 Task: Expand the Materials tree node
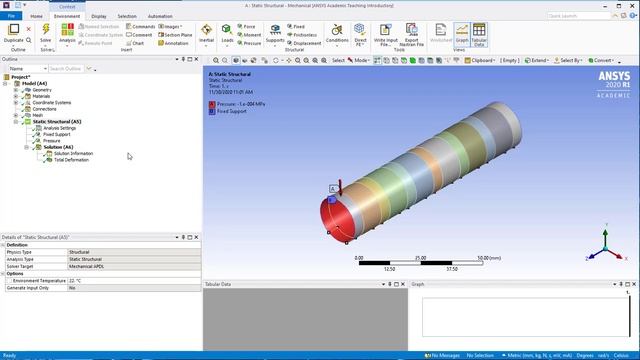[16, 96]
